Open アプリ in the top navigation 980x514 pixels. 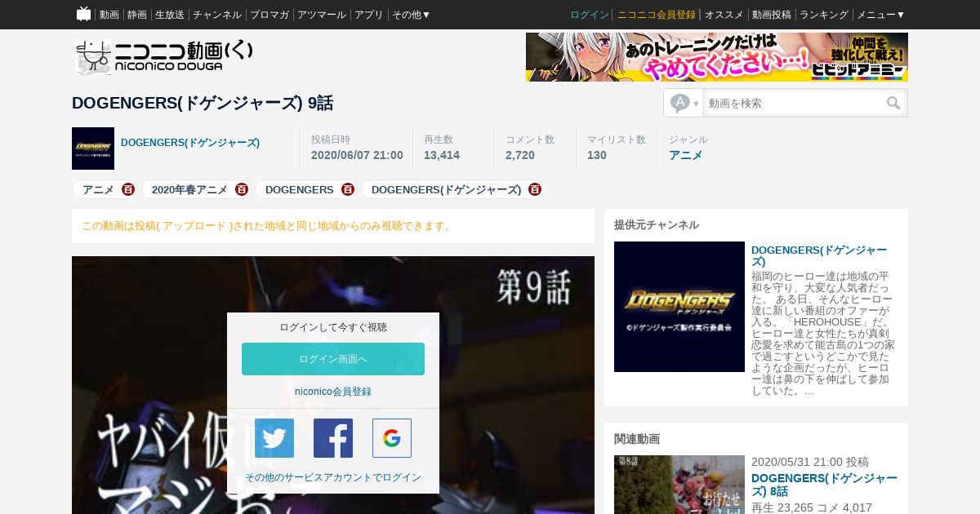(x=369, y=15)
